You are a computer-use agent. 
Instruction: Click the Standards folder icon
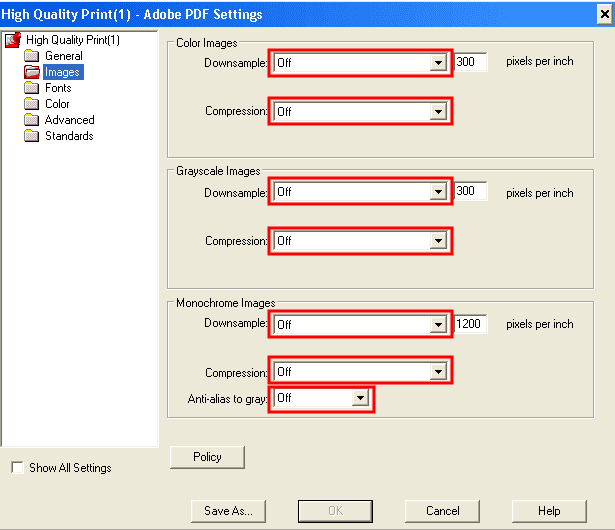tap(32, 136)
